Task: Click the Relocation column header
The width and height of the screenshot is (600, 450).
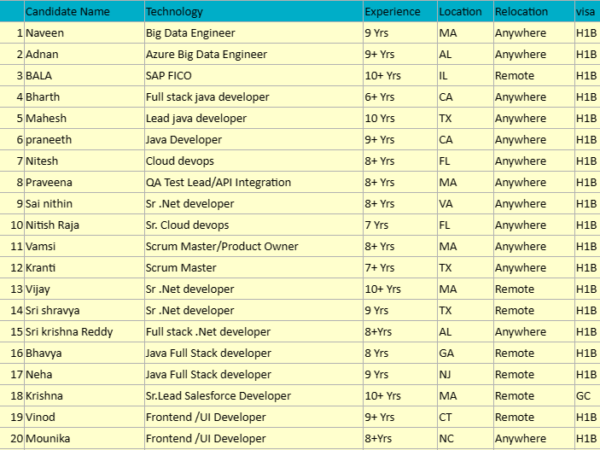Action: [x=521, y=12]
